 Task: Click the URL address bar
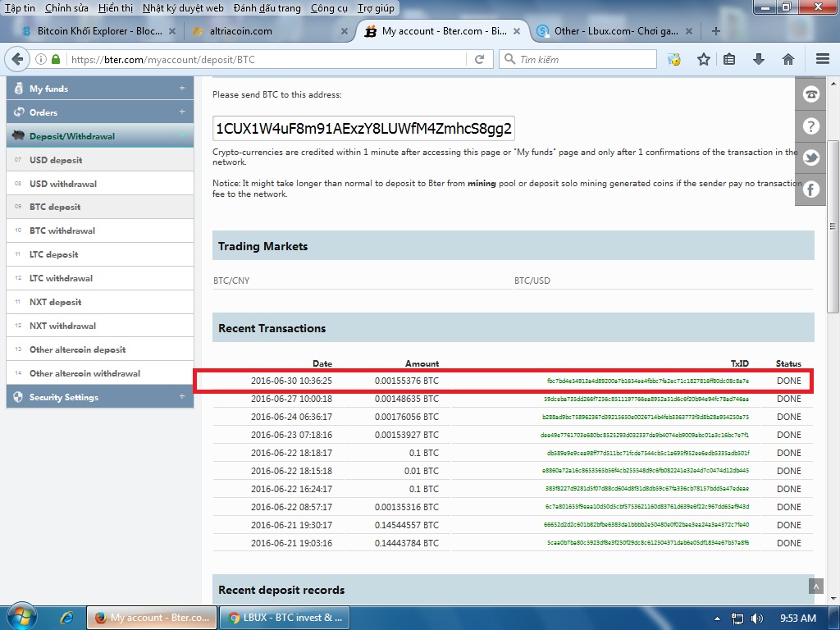click(267, 59)
